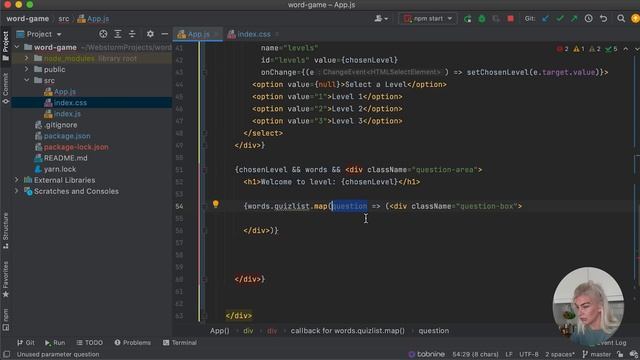Collapse the word-game root folder

click(x=17, y=47)
